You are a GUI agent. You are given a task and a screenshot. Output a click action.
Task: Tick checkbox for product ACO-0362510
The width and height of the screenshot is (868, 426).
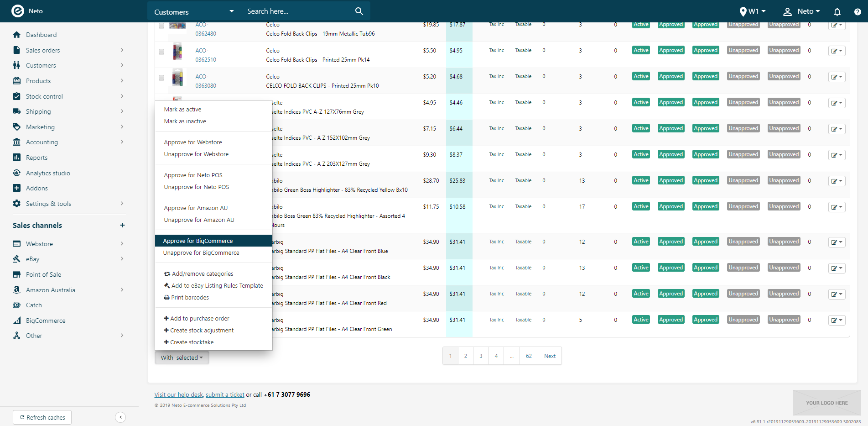tap(161, 52)
